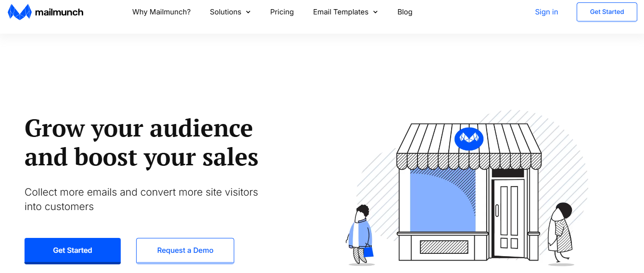This screenshot has height=273, width=644.
Task: Click the Request a Demo button
Action: pyautogui.click(x=185, y=250)
